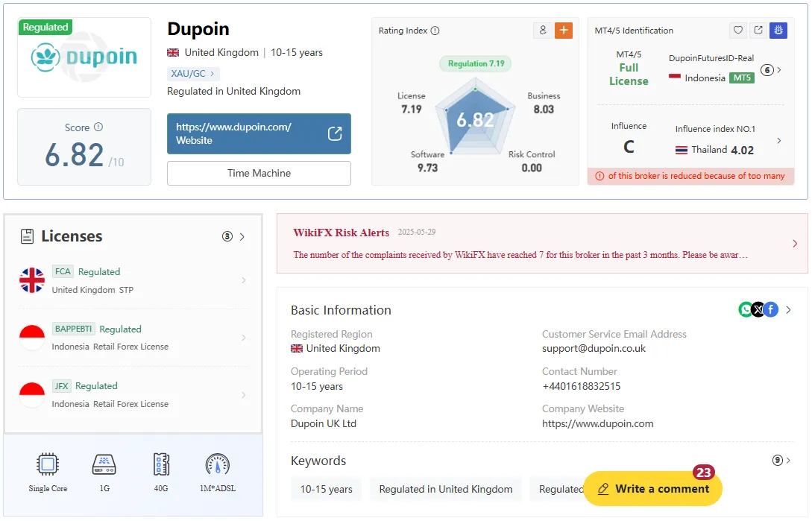Open the XAU/GC tag link

click(192, 74)
